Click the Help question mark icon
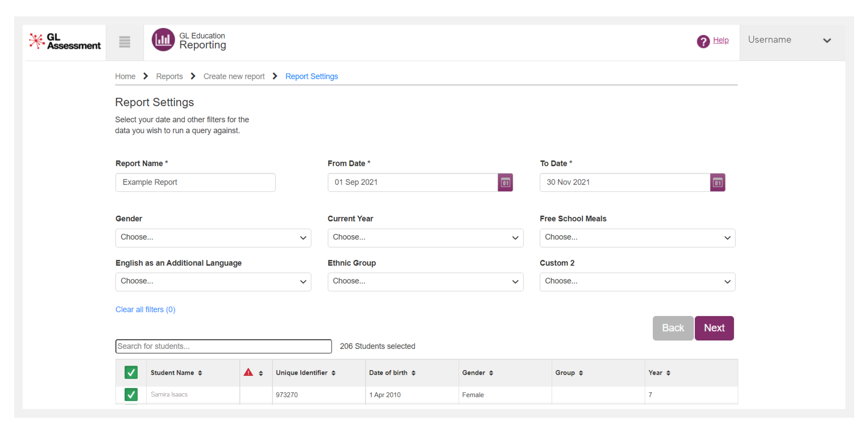868x434 pixels. (703, 41)
